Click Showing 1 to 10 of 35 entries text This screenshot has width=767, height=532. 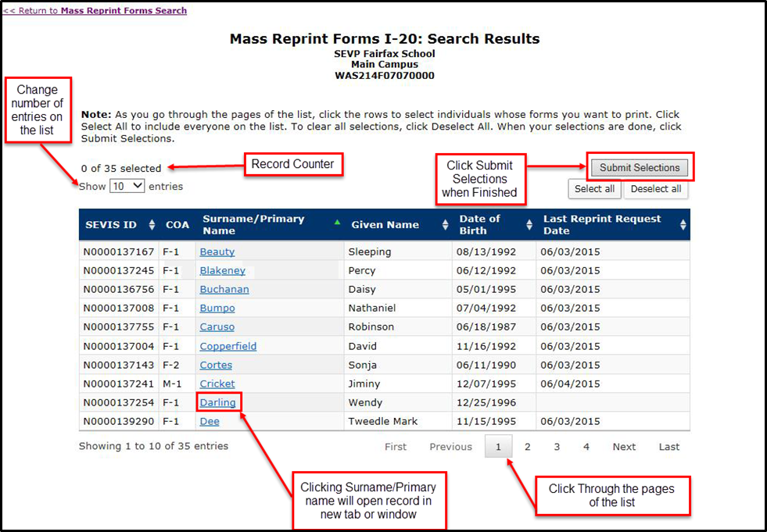[x=153, y=446]
